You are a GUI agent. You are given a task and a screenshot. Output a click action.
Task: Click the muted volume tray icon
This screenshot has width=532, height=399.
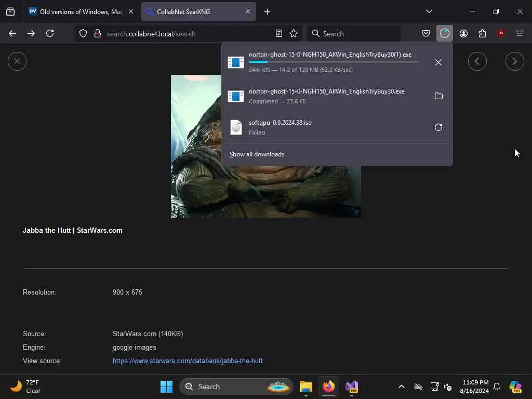448,387
